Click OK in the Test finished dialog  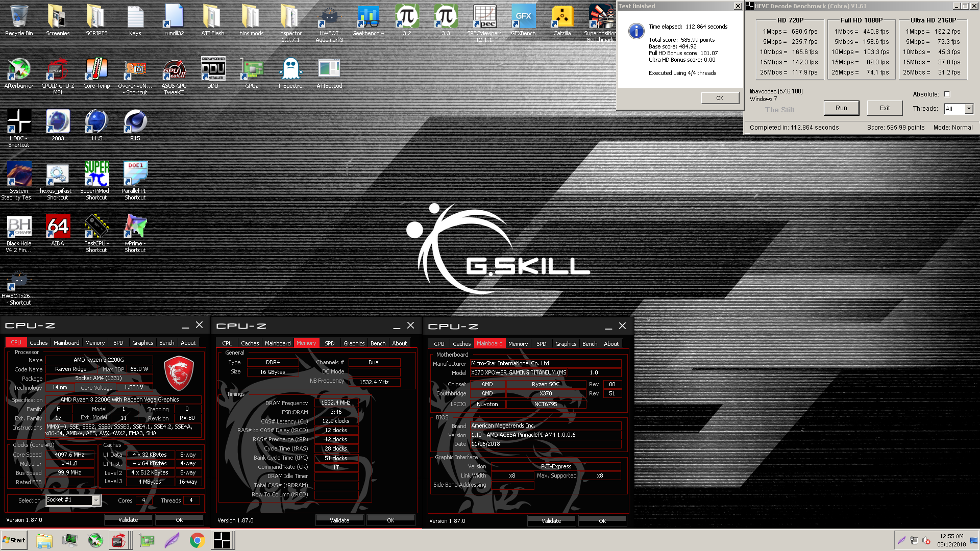(720, 98)
